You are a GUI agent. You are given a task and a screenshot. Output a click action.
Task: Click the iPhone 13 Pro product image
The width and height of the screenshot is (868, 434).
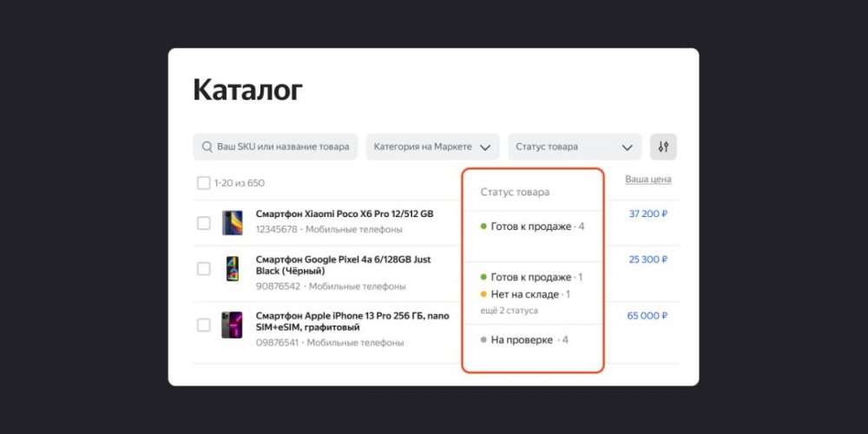coord(232,325)
